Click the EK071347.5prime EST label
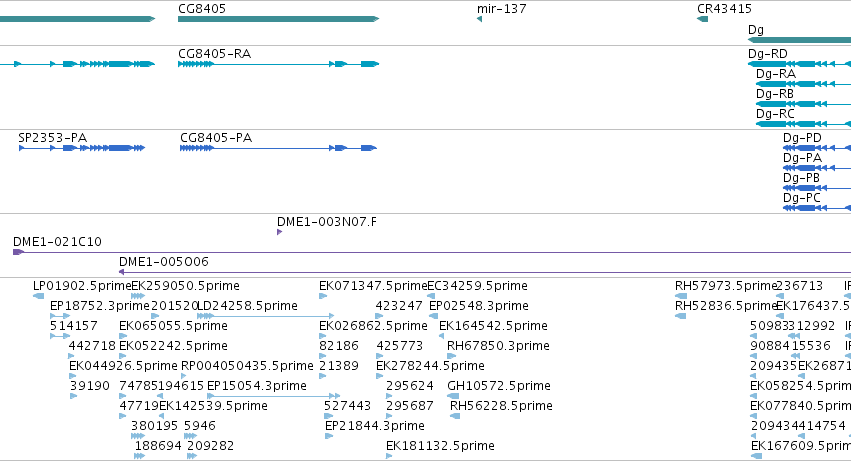 pos(373,286)
